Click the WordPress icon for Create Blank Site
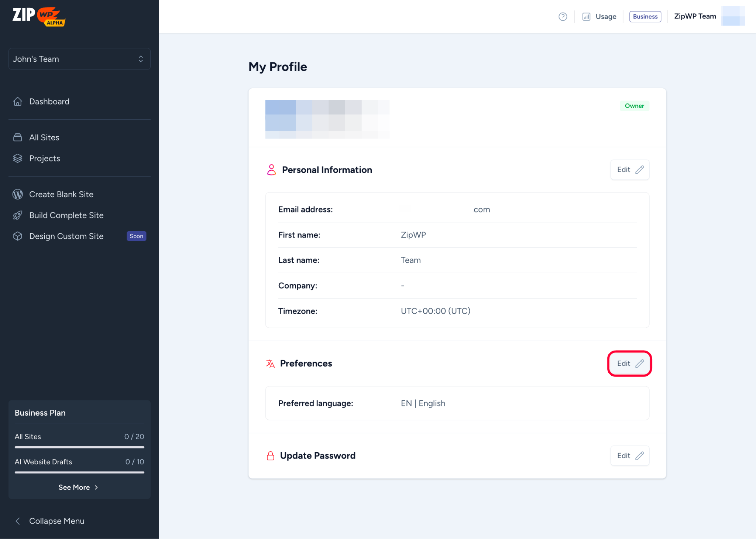The width and height of the screenshot is (756, 539). [x=18, y=194]
